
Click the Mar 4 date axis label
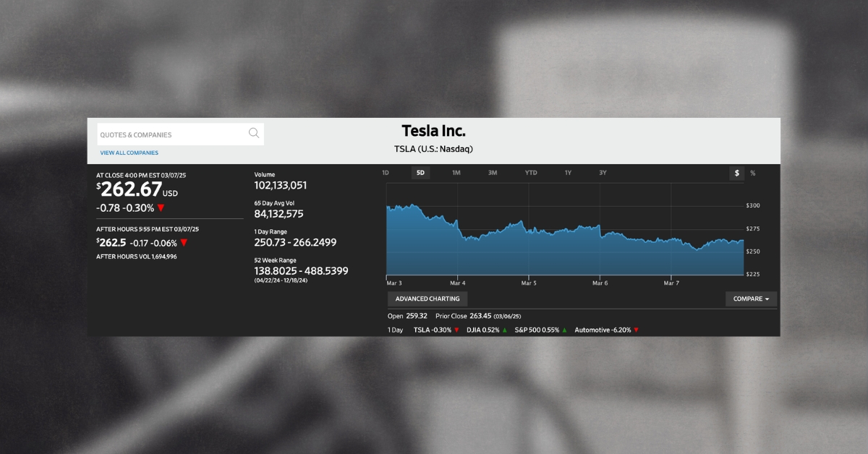coord(457,283)
